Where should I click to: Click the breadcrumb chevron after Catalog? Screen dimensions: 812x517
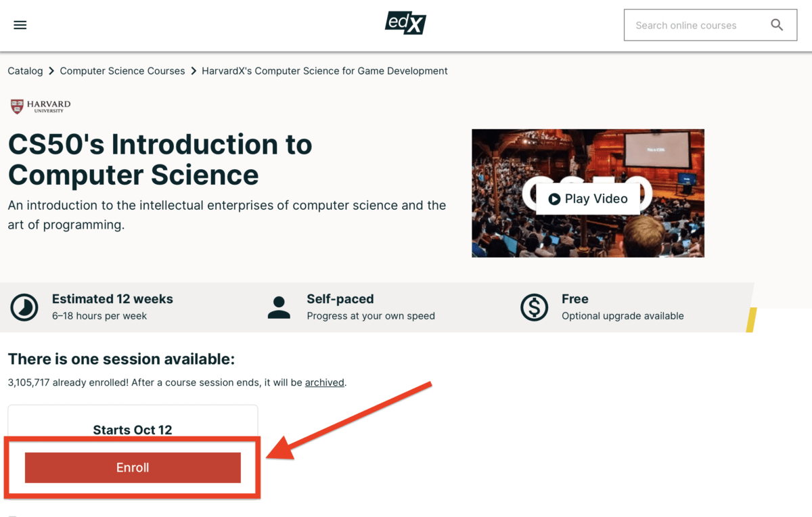(x=51, y=70)
